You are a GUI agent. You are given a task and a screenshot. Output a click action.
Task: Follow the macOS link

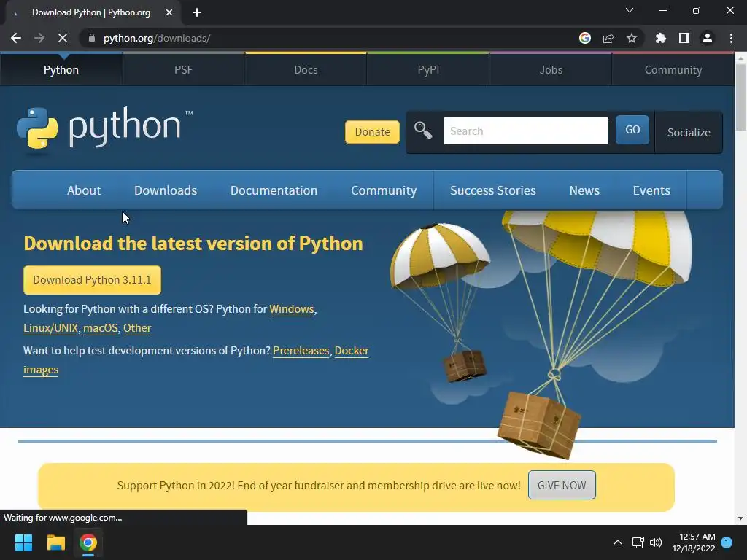tap(101, 328)
